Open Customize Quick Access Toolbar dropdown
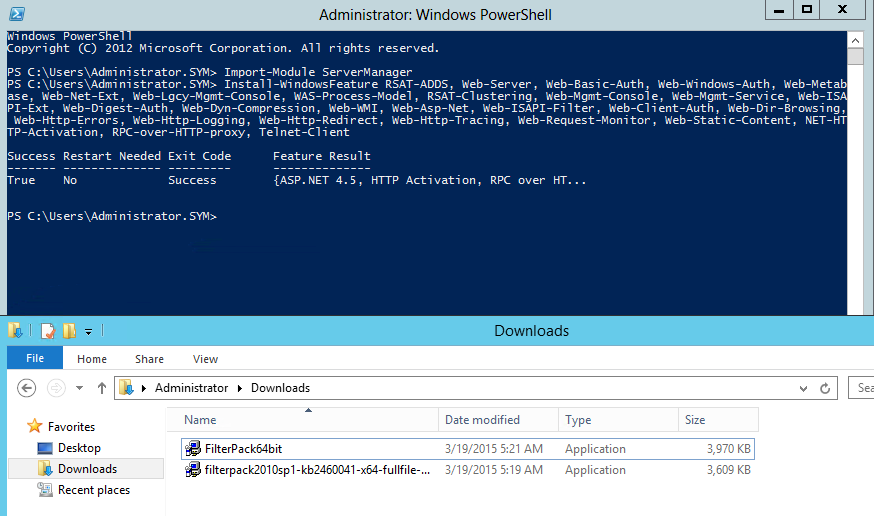Viewport: 874px width, 516px height. point(88,332)
